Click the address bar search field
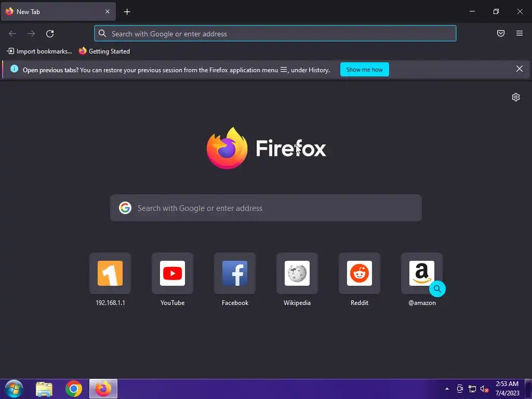This screenshot has height=399, width=532. pos(275,34)
